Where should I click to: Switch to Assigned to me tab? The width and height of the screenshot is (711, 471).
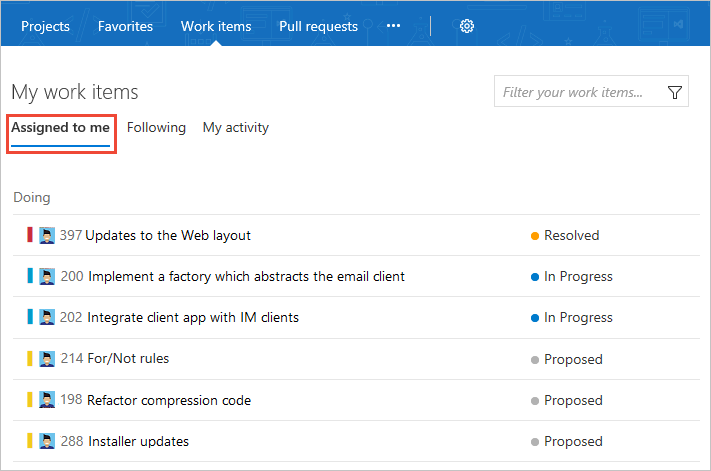point(60,127)
